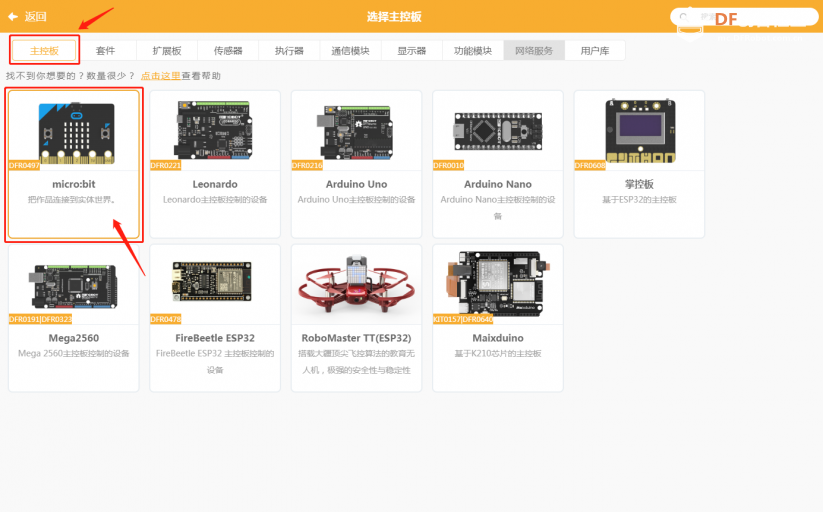Screen dimensions: 823x512
Task: Click the 选择主控板 page title
Action: pos(394,17)
